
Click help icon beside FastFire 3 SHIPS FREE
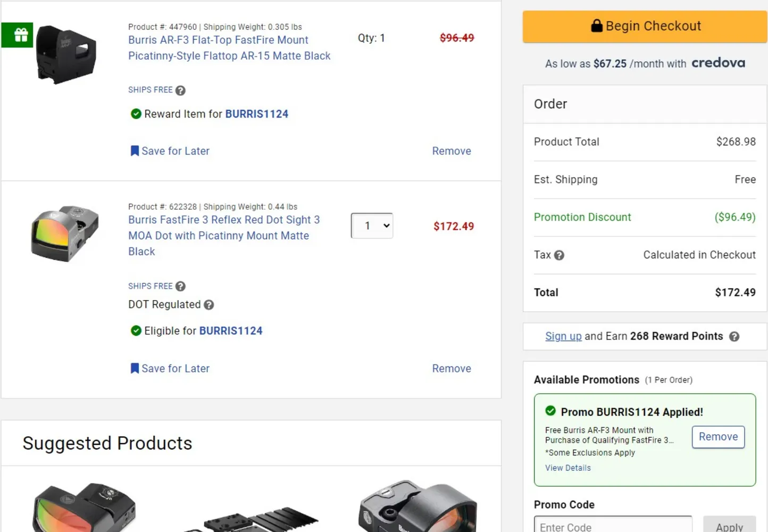[180, 286]
